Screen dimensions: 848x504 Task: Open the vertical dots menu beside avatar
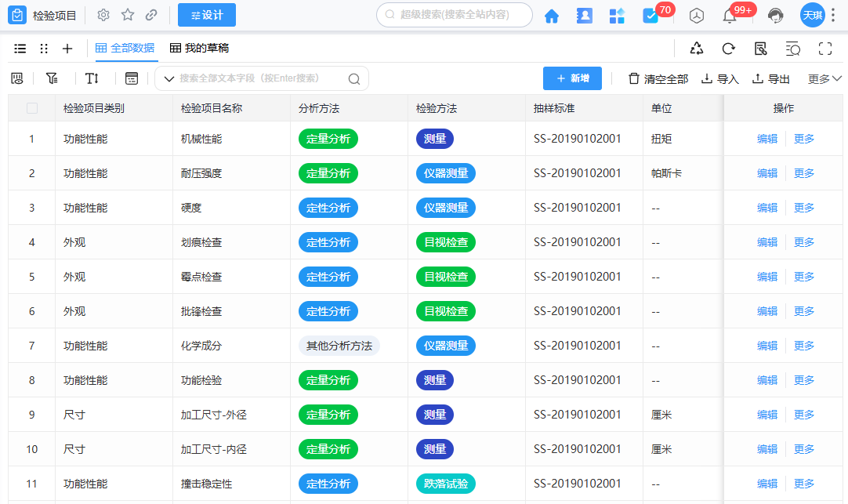point(832,15)
